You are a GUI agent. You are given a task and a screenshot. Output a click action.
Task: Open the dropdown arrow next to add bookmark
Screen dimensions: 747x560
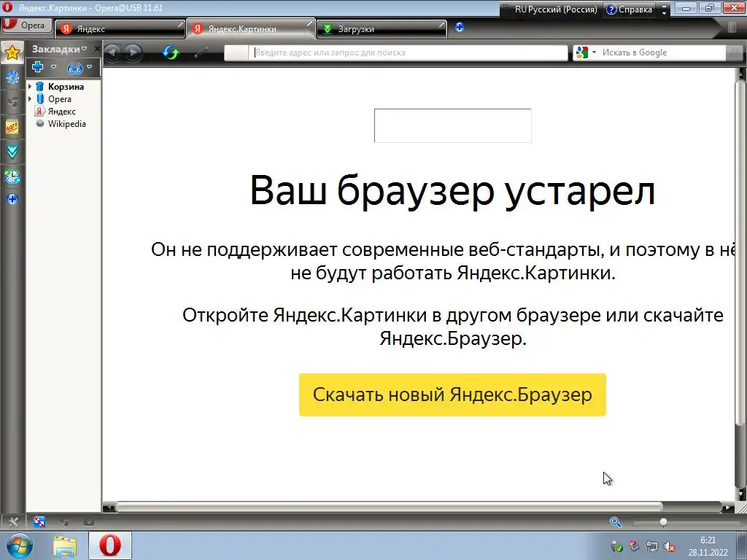53,67
